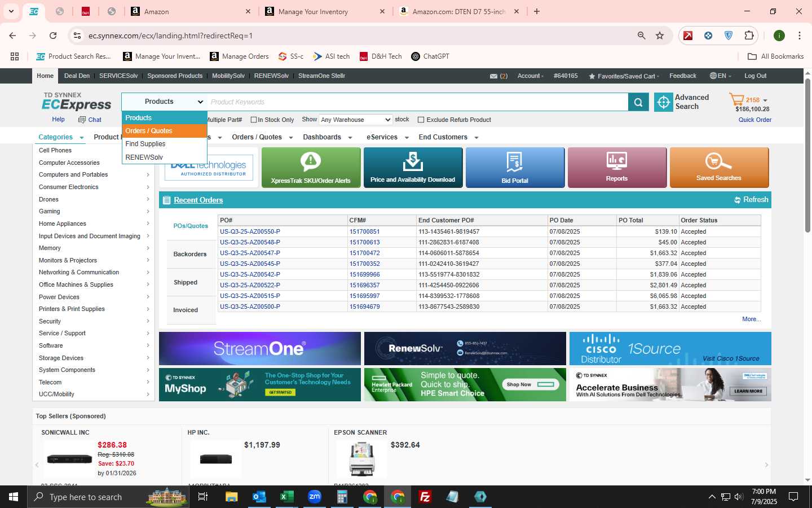Open FileZilla from the taskbar
The width and height of the screenshot is (812, 508).
coord(425,497)
